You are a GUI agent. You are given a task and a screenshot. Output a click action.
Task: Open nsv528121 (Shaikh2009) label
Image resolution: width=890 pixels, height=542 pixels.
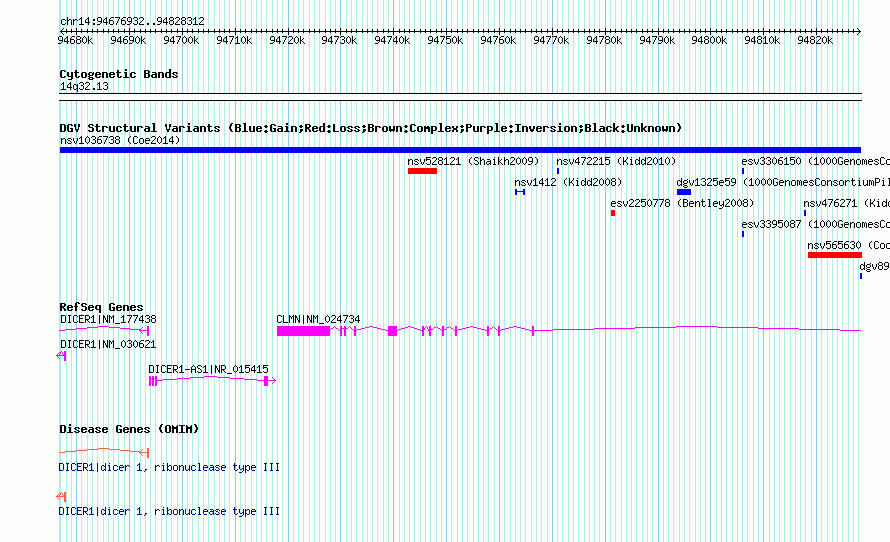[473, 161]
